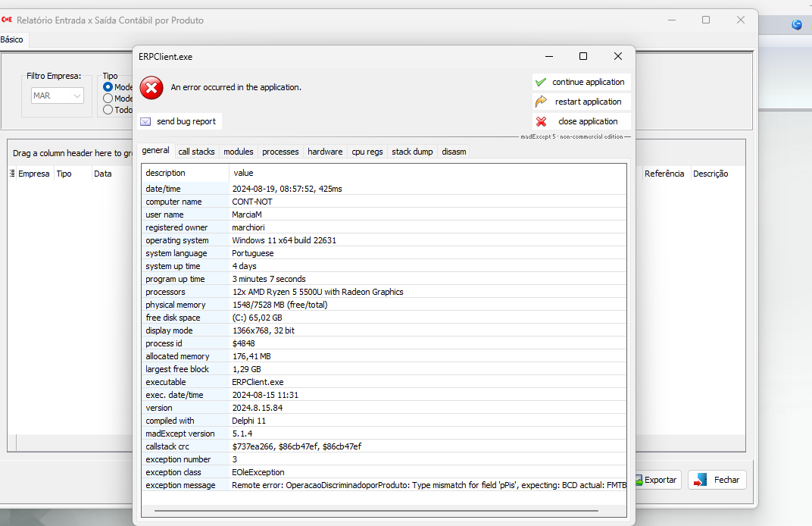The image size is (812, 526).
Task: Open the cpu regs tab
Action: (367, 152)
